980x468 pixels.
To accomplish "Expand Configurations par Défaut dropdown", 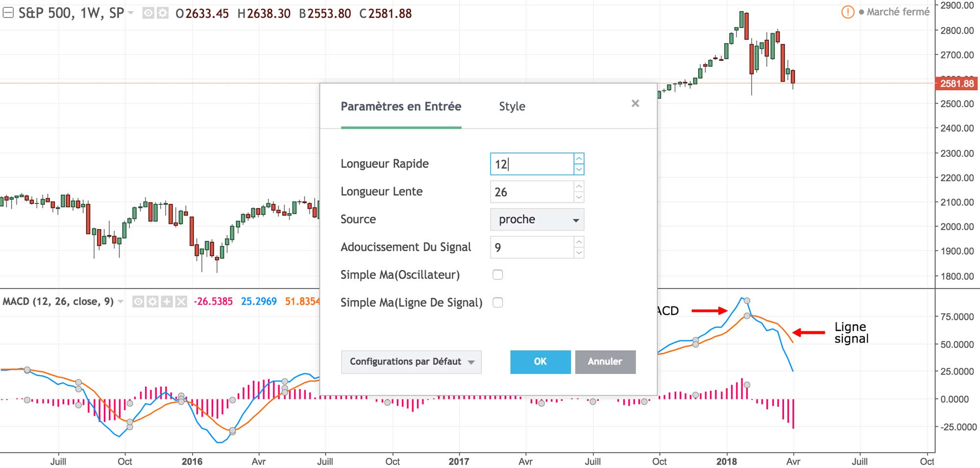I will tap(411, 362).
